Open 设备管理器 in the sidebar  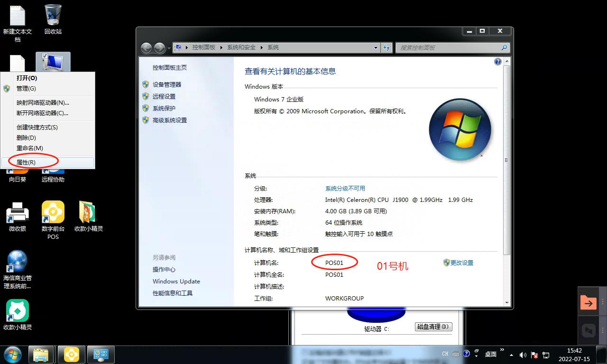tap(167, 84)
